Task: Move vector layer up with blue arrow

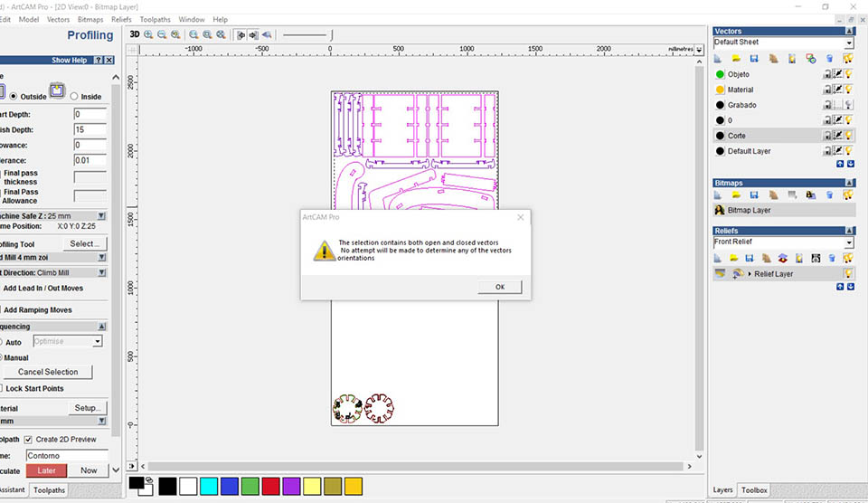Action: 840,164
